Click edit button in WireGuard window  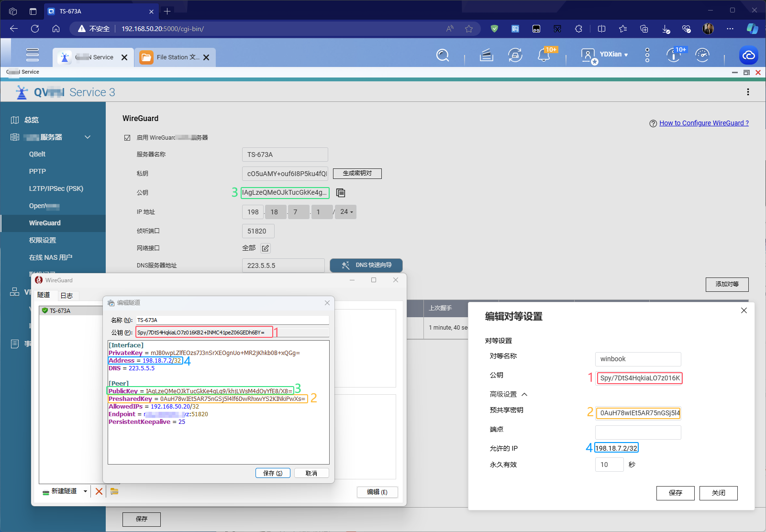[377, 492]
